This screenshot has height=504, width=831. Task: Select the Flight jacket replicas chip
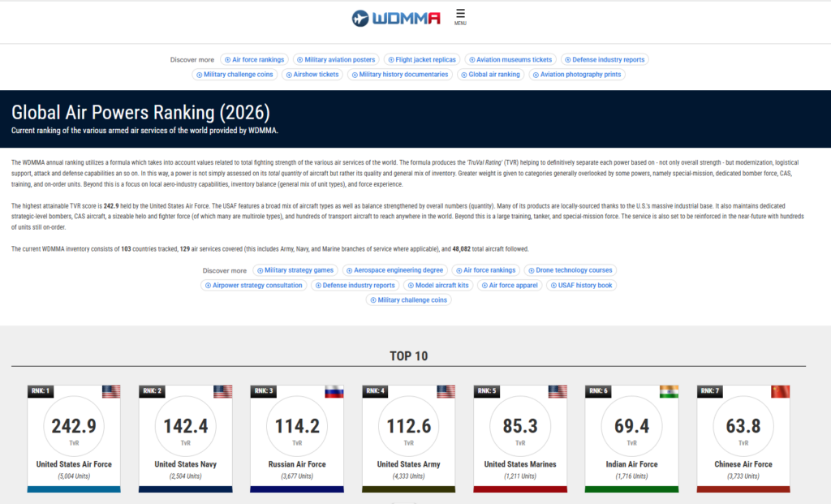(x=421, y=59)
